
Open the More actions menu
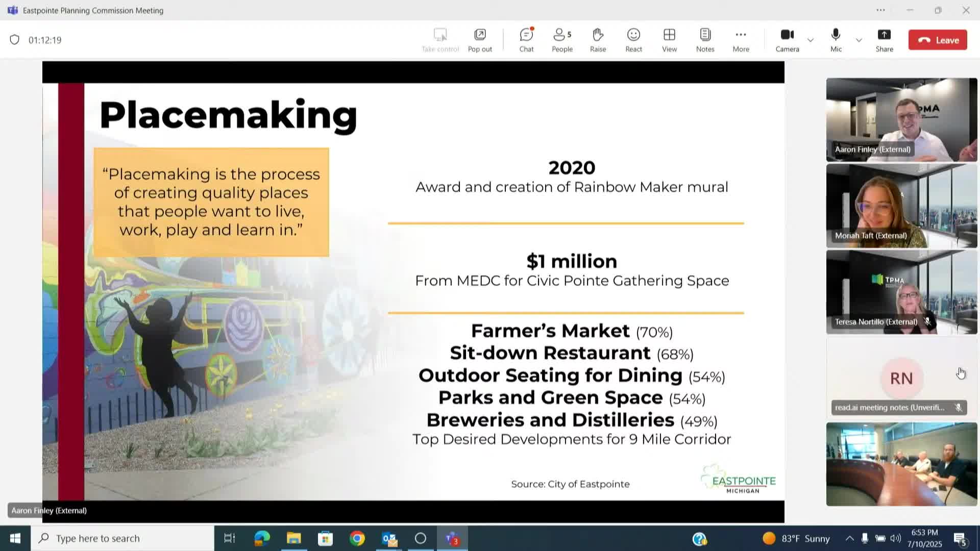coord(741,40)
